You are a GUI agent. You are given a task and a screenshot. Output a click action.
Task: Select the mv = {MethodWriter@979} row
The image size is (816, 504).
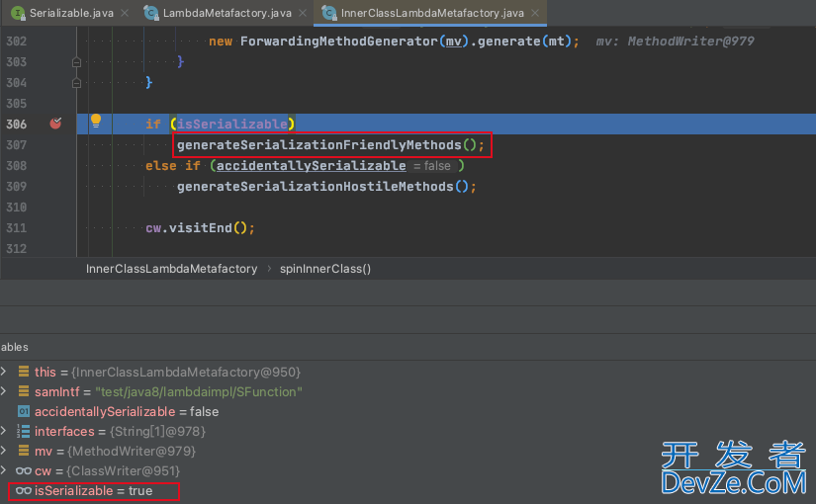click(x=408, y=451)
